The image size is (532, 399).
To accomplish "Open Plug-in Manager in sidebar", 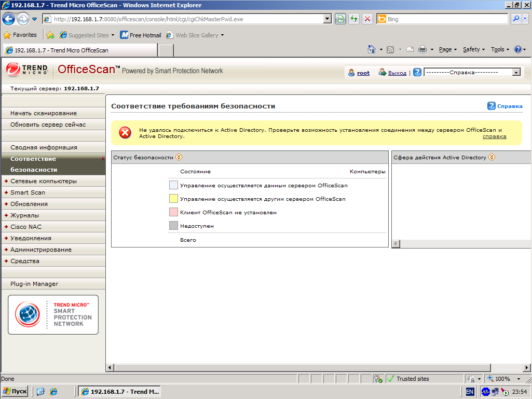I will (53, 284).
